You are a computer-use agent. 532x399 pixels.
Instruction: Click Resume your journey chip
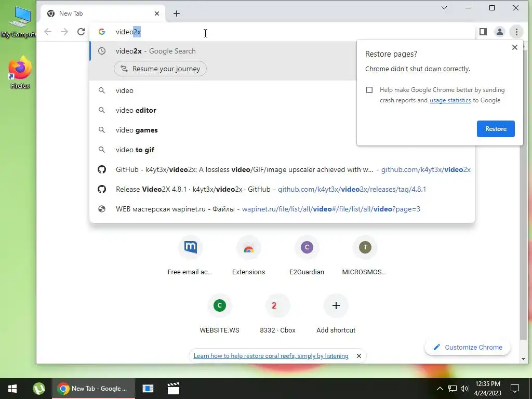click(x=160, y=69)
